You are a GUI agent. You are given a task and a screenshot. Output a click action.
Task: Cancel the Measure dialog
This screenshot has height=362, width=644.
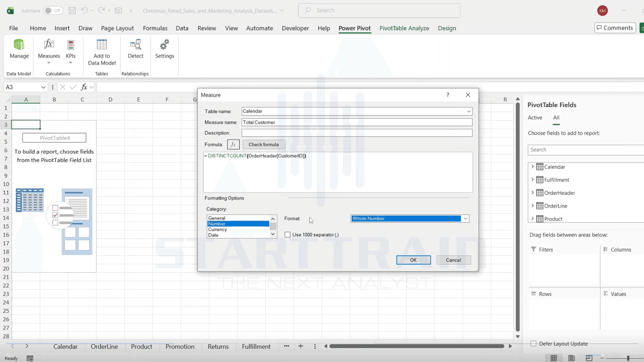(x=453, y=260)
